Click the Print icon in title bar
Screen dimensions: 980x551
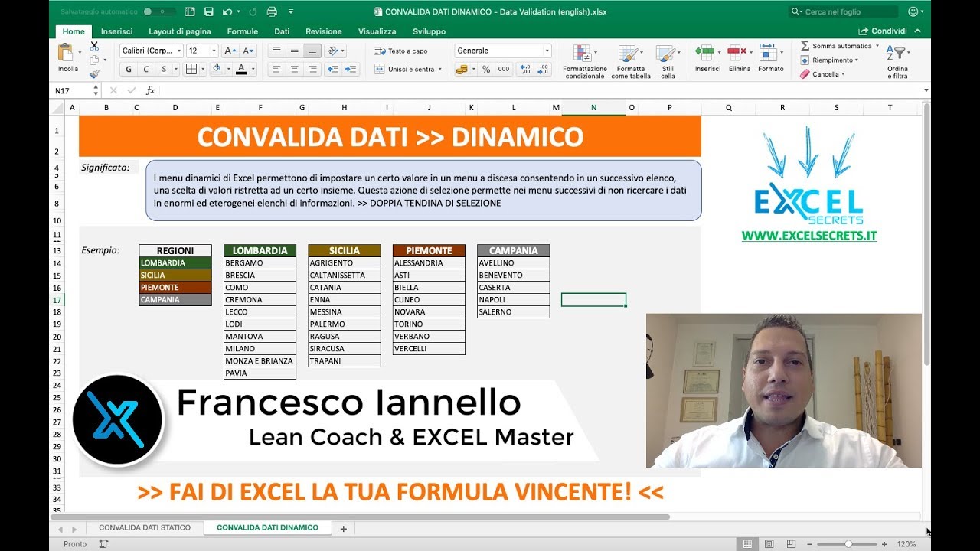[272, 11]
